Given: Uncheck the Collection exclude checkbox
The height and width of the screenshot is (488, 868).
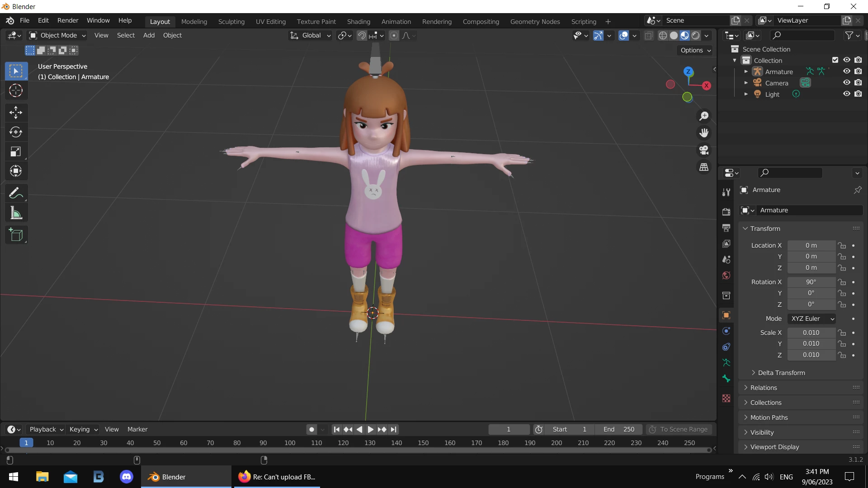Looking at the screenshot, I should (835, 60).
